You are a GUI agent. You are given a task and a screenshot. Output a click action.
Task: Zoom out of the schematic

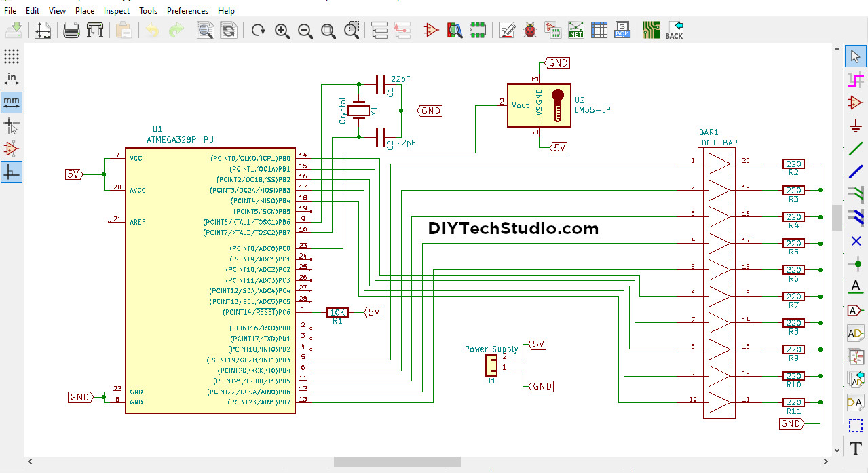(x=305, y=30)
